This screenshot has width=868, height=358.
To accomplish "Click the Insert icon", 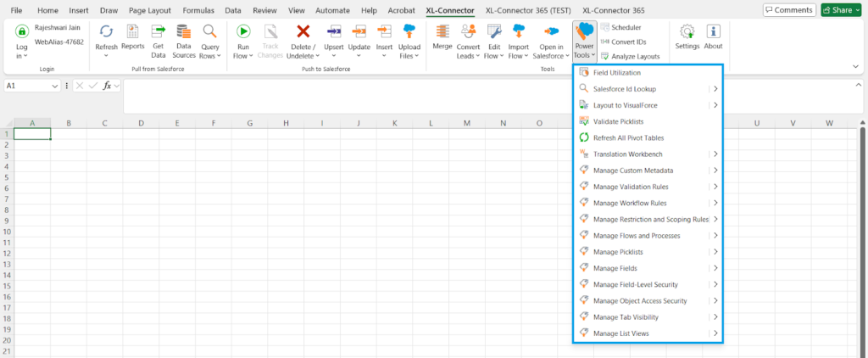I will pyautogui.click(x=384, y=31).
